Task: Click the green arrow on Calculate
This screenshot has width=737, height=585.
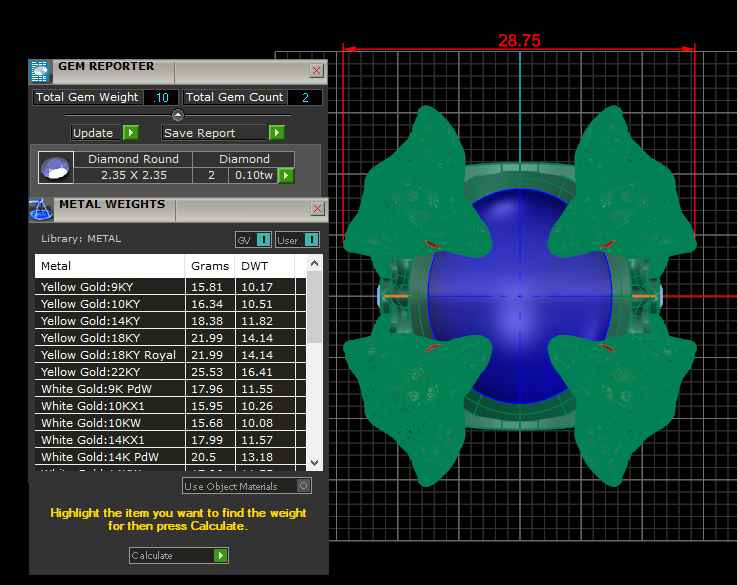Action: (221, 556)
